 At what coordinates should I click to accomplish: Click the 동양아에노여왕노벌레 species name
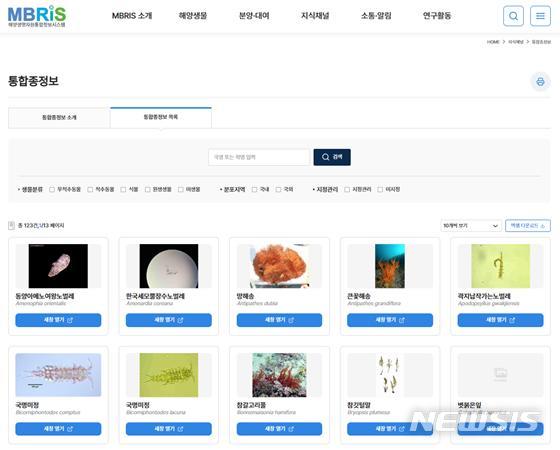pos(45,296)
